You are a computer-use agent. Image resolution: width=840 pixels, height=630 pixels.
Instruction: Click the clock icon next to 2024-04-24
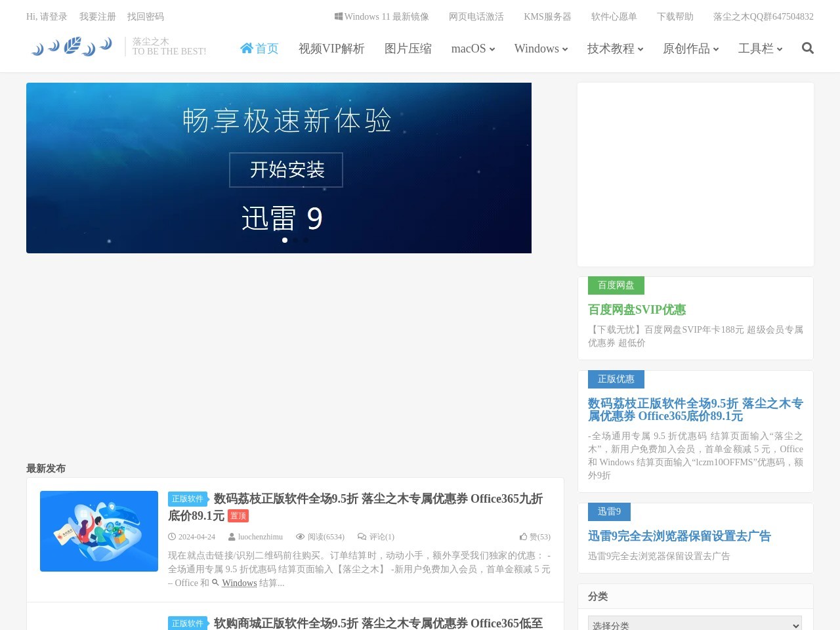172,537
